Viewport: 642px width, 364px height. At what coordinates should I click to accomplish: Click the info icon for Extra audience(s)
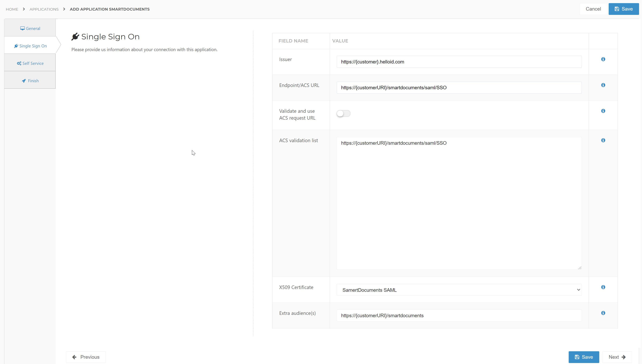coord(603,313)
